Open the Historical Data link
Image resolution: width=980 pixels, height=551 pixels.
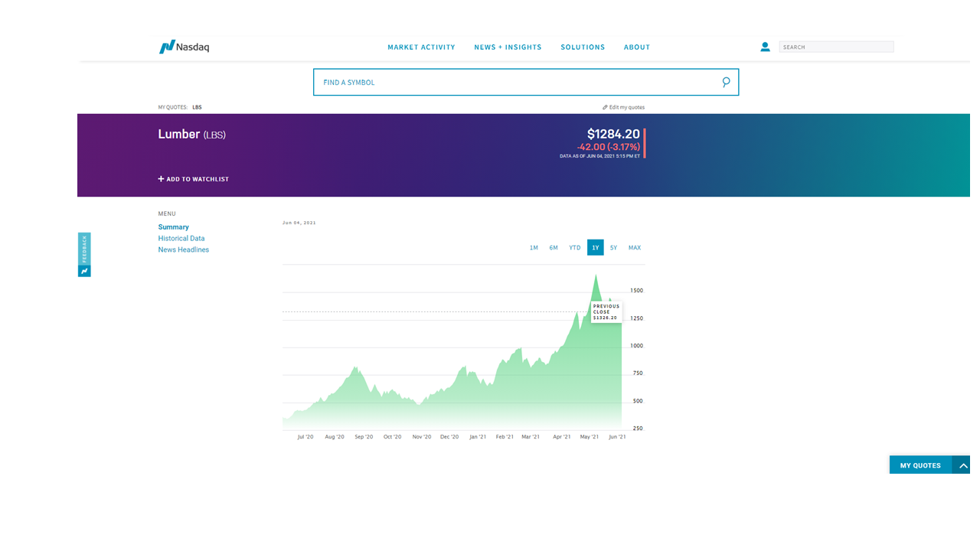tap(181, 238)
